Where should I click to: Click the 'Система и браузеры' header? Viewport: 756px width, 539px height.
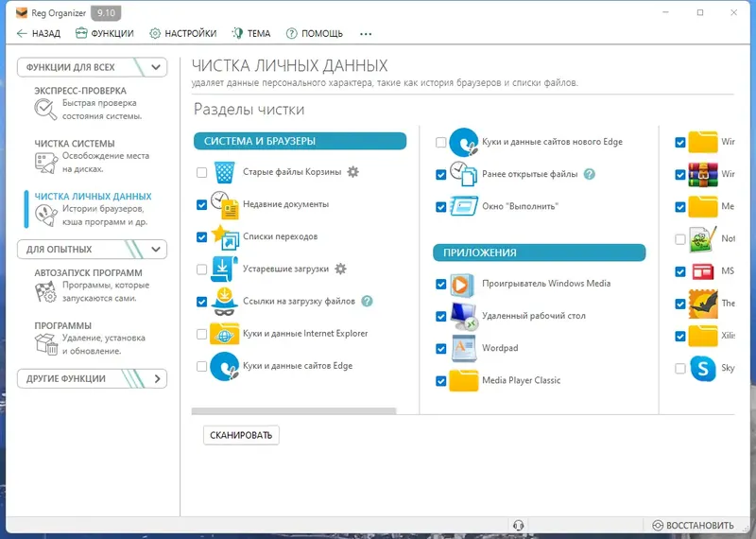[x=300, y=142]
